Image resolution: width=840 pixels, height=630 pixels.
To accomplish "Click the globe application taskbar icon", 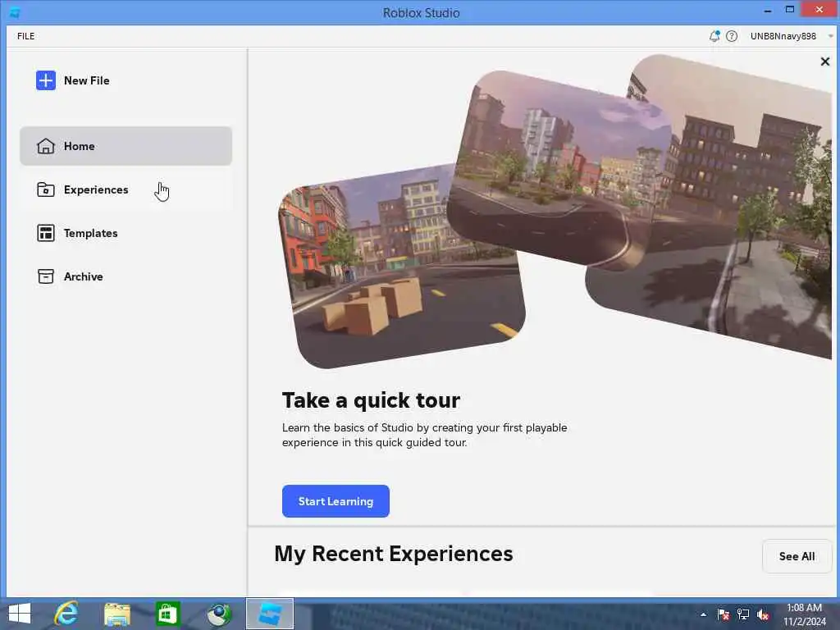I will point(219,614).
